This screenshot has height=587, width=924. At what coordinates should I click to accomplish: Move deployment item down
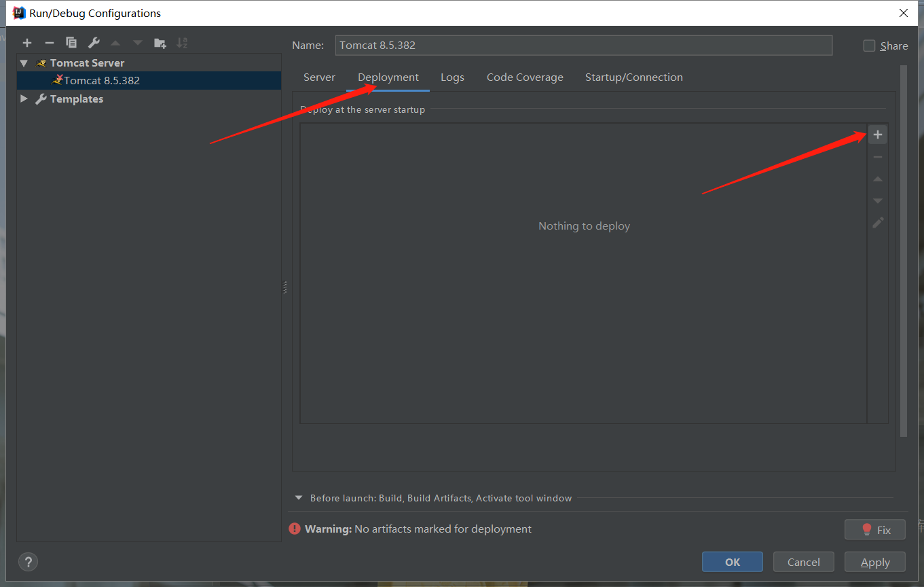click(878, 201)
